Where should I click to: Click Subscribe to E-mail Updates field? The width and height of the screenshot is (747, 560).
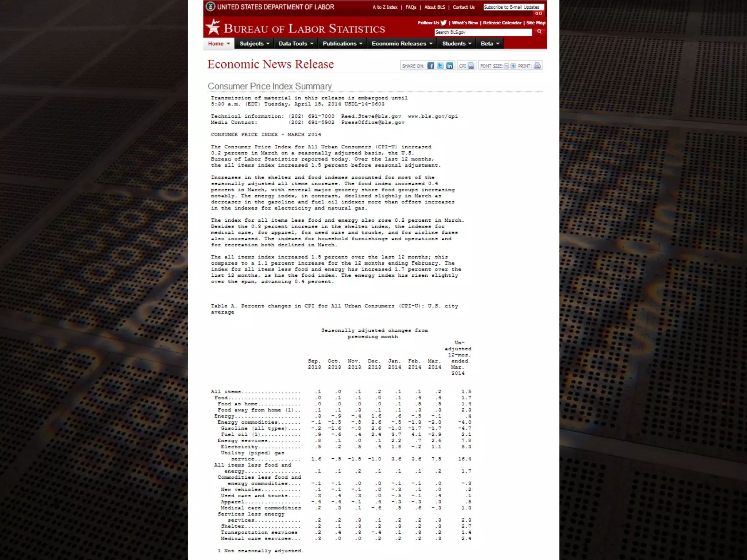(x=513, y=7)
